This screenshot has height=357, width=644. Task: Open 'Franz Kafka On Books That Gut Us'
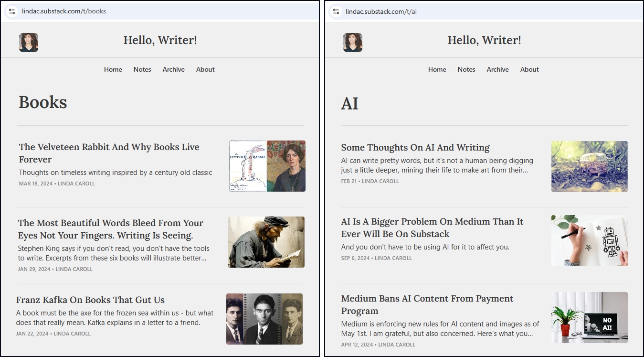(90, 300)
